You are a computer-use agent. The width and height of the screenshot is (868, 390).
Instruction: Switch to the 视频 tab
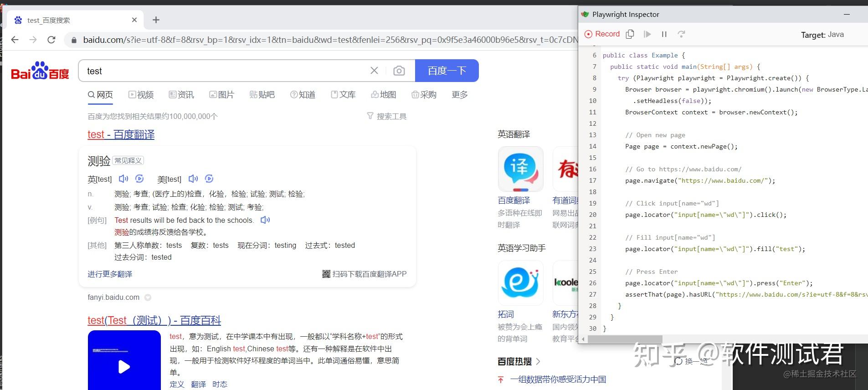pos(141,95)
